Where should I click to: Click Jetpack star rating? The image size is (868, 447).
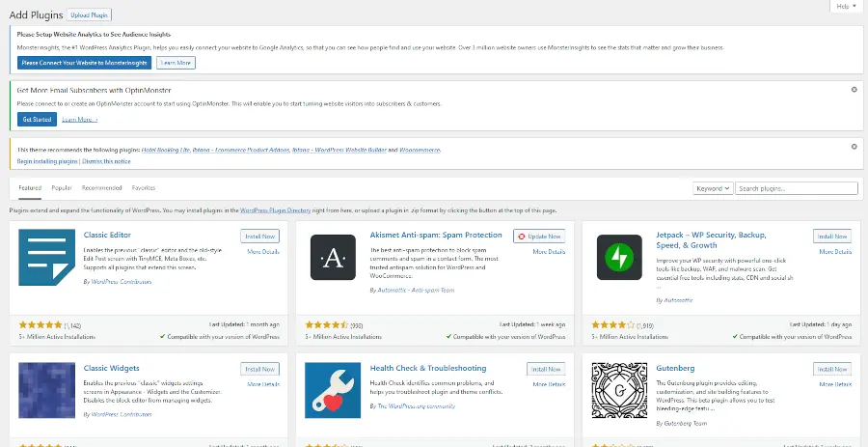pos(612,324)
